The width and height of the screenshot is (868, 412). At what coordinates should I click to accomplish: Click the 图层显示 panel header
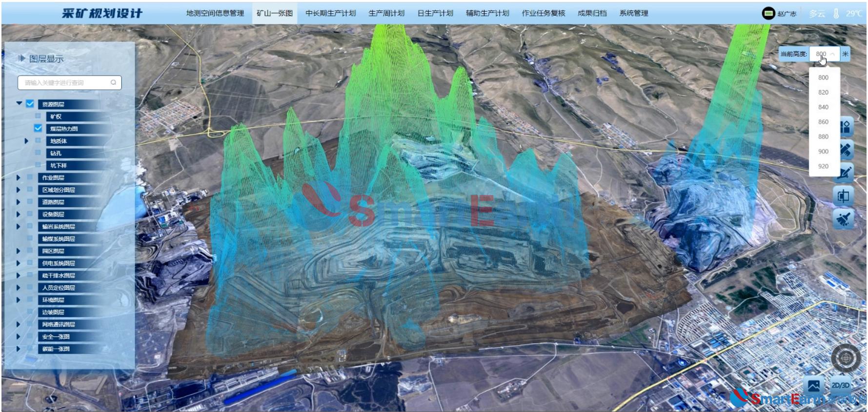pos(46,59)
